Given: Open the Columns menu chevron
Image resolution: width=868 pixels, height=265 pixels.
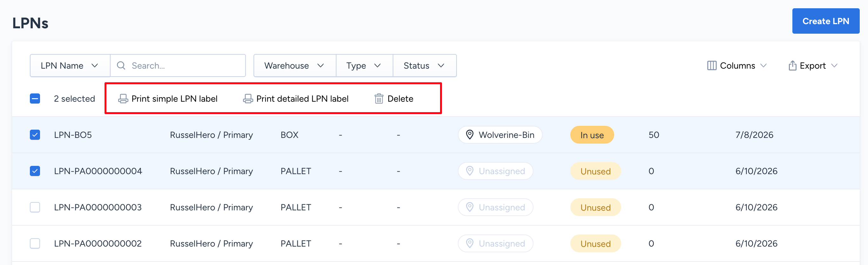Looking at the screenshot, I should point(763,65).
